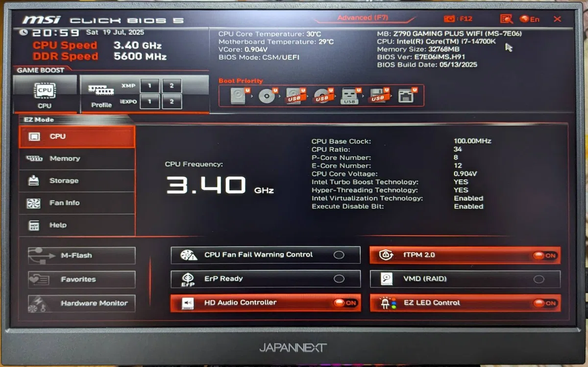This screenshot has height=367, width=588.
Task: Click the 20:59 system clock
Action: pos(55,33)
